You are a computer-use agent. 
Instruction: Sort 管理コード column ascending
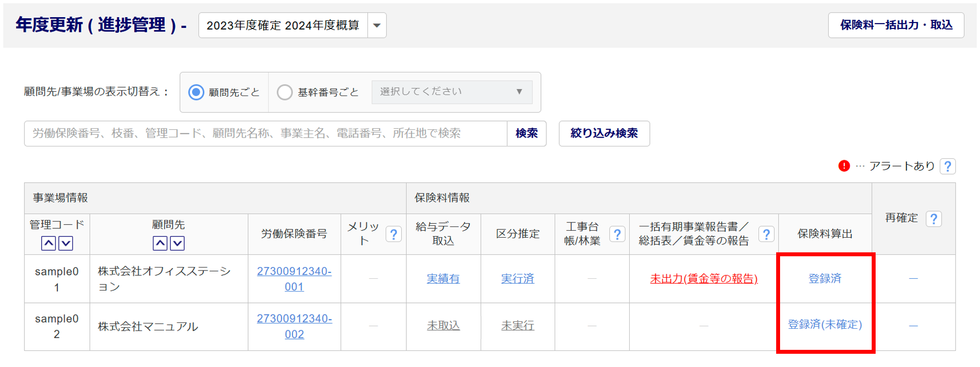[x=49, y=243]
